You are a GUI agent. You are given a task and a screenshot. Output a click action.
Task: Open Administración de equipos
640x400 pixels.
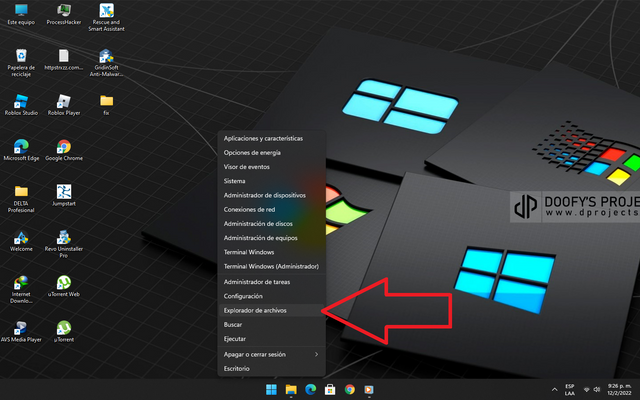pos(271,238)
